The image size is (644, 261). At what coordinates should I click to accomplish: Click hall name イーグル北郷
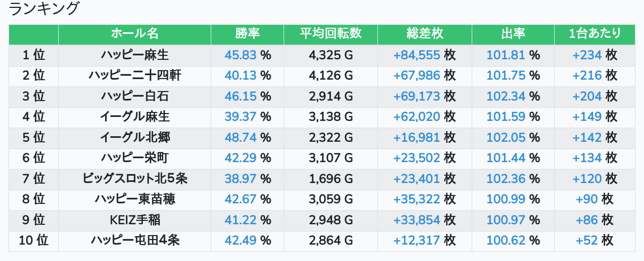(134, 138)
